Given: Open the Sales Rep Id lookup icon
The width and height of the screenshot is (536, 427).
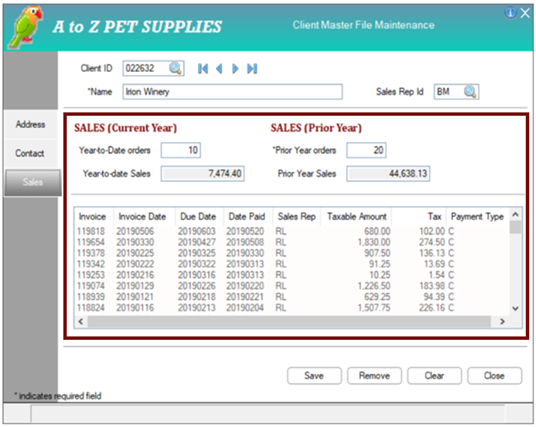Looking at the screenshot, I should click(470, 92).
